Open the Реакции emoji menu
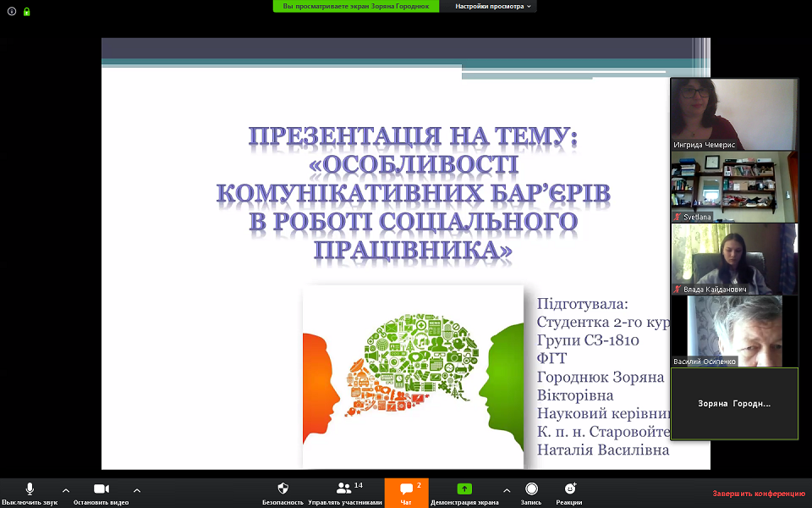The height and width of the screenshot is (508, 812). click(569, 494)
